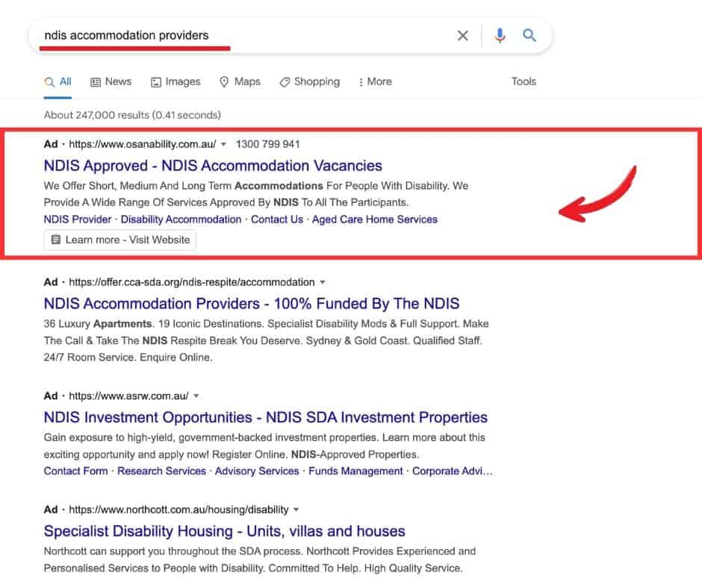Viewport: 702px width, 588px height.
Task: Switch to the News tab
Action: 111,82
